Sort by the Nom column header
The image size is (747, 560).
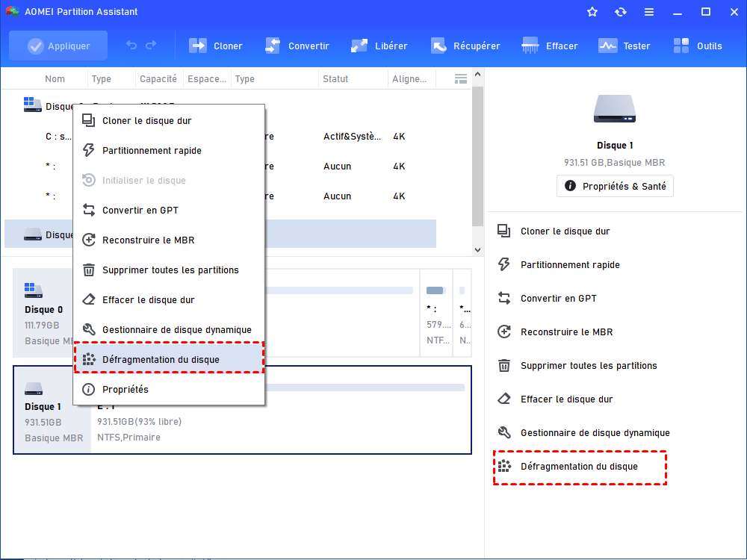(x=55, y=79)
